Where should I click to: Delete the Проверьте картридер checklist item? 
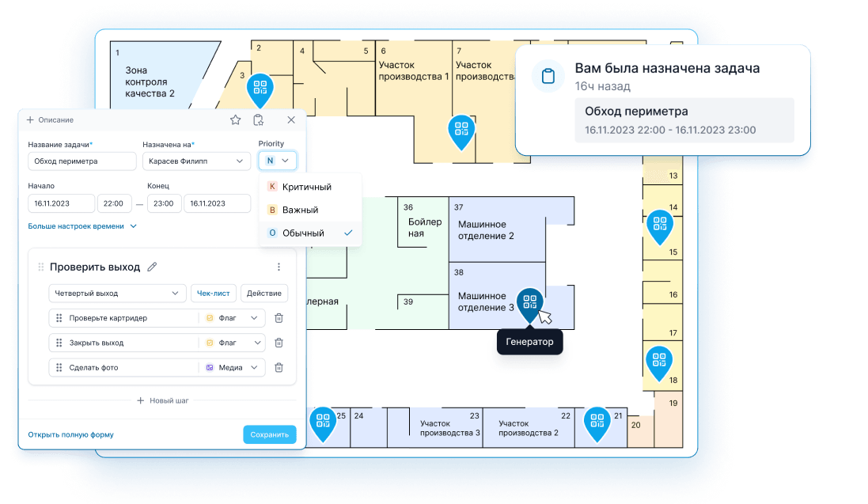click(x=279, y=318)
